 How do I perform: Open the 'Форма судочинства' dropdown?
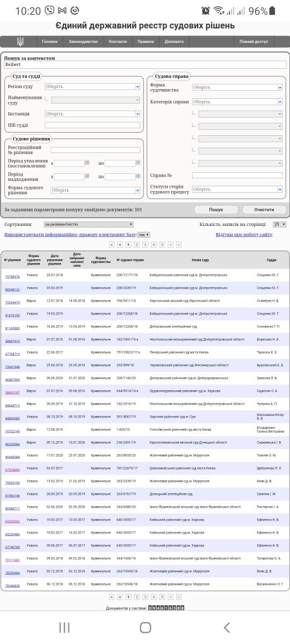pos(237,87)
